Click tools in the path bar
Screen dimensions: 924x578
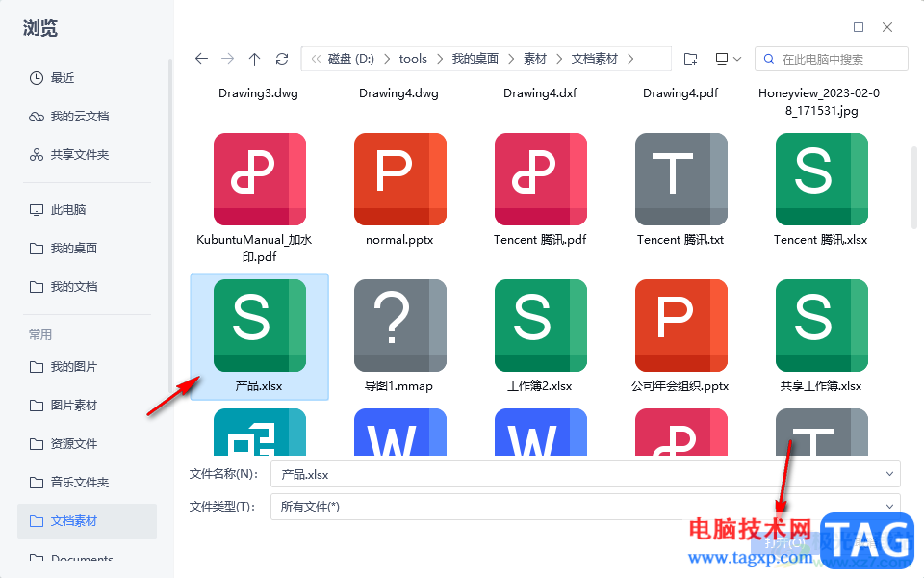413,59
